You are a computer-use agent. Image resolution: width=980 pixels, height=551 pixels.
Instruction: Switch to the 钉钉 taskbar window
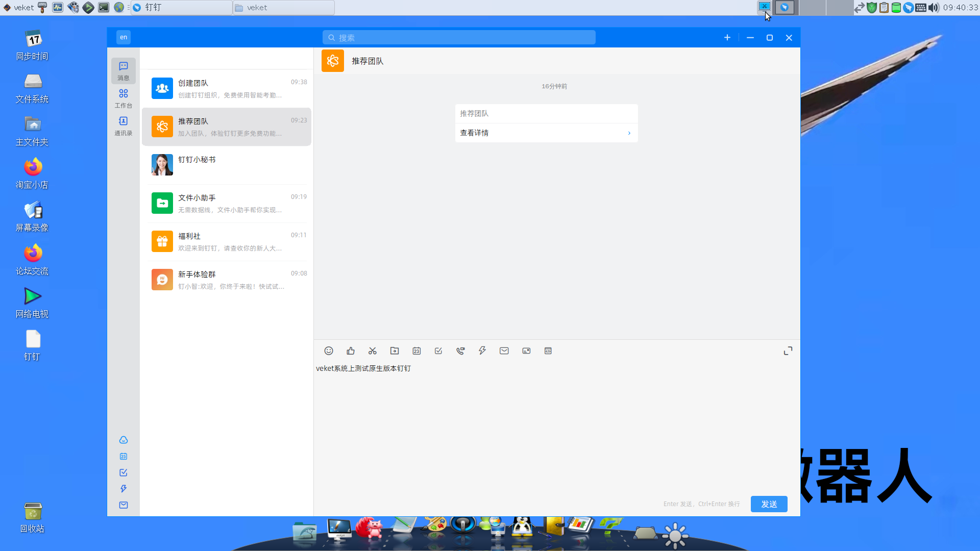pyautogui.click(x=181, y=8)
